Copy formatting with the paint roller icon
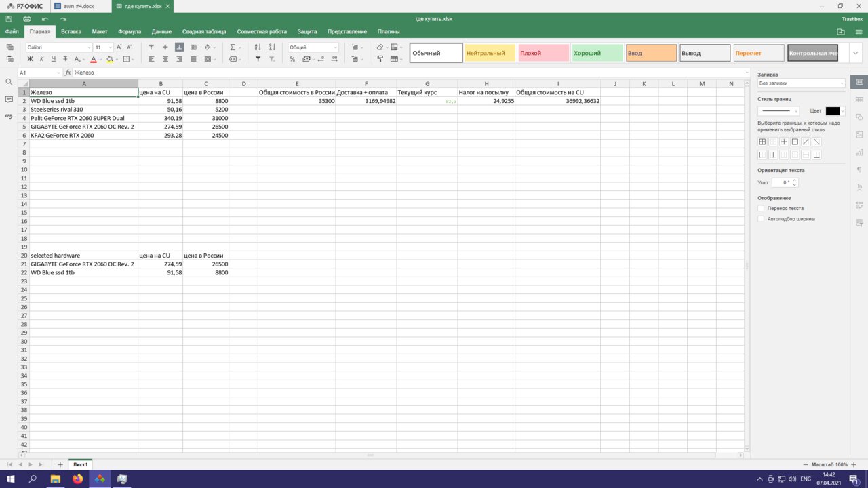868x488 pixels. 380,59
